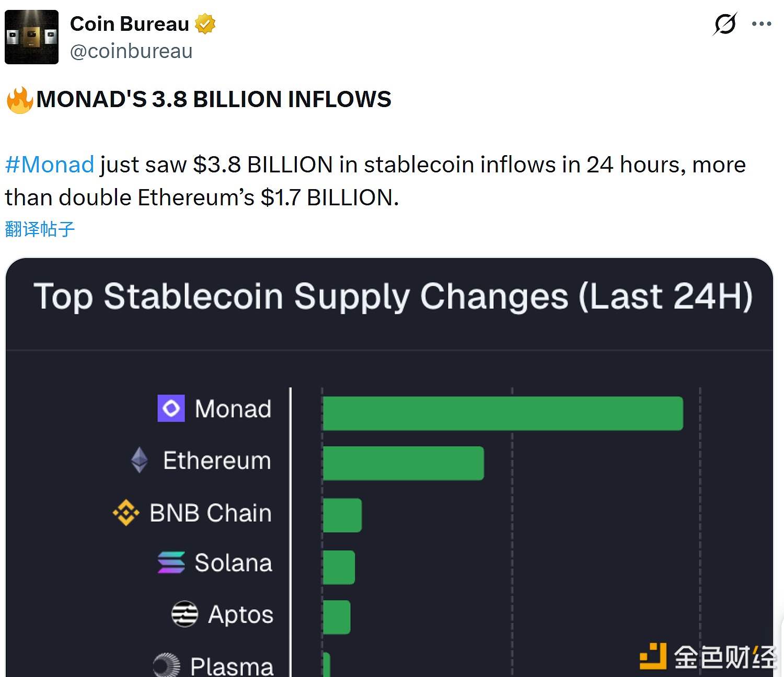Click the gold verified badge icon
The height and width of the screenshot is (677, 784).
[205, 24]
